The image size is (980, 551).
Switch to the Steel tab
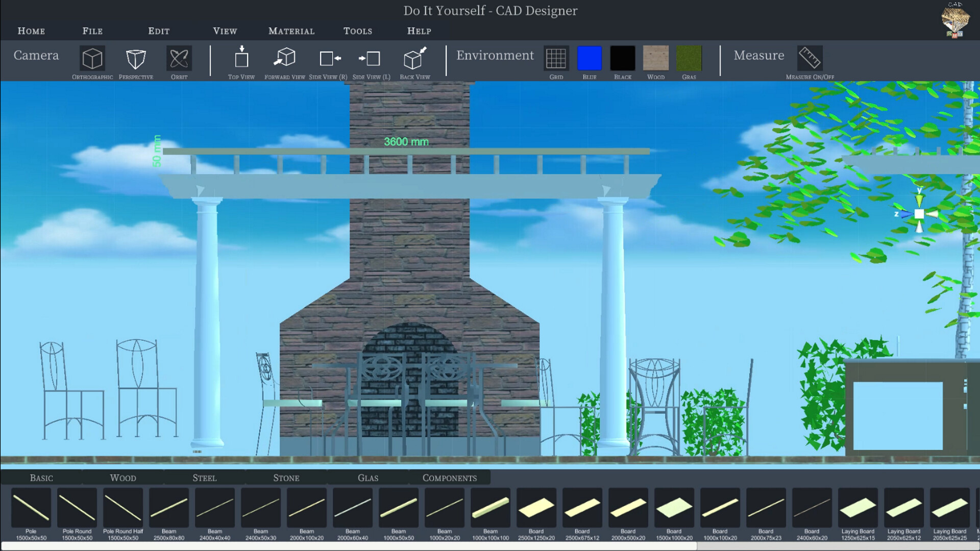click(204, 478)
